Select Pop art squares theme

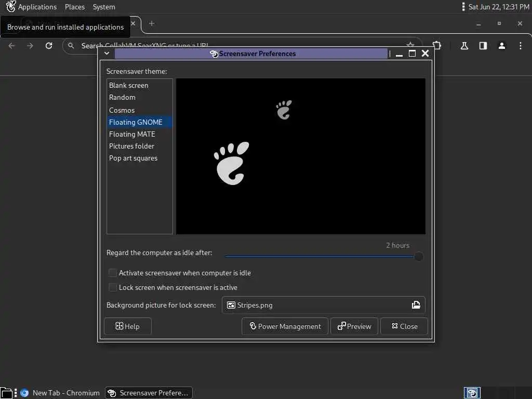pos(139,158)
